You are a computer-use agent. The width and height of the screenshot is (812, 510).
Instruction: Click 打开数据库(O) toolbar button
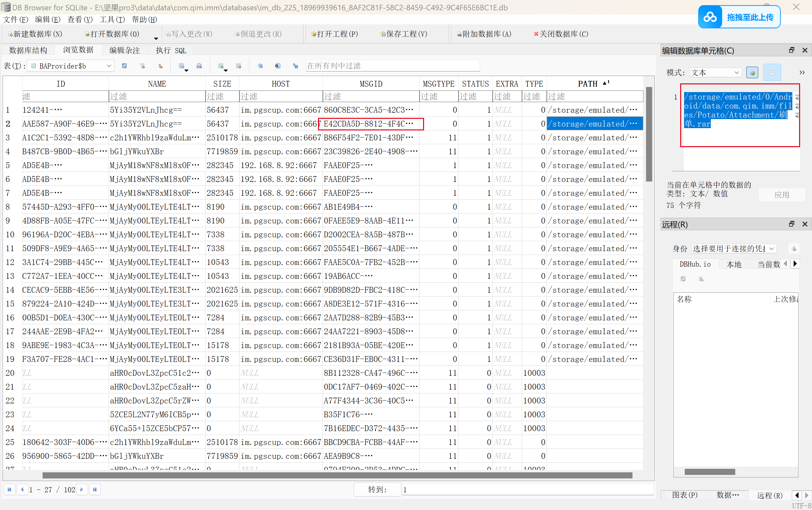(112, 34)
